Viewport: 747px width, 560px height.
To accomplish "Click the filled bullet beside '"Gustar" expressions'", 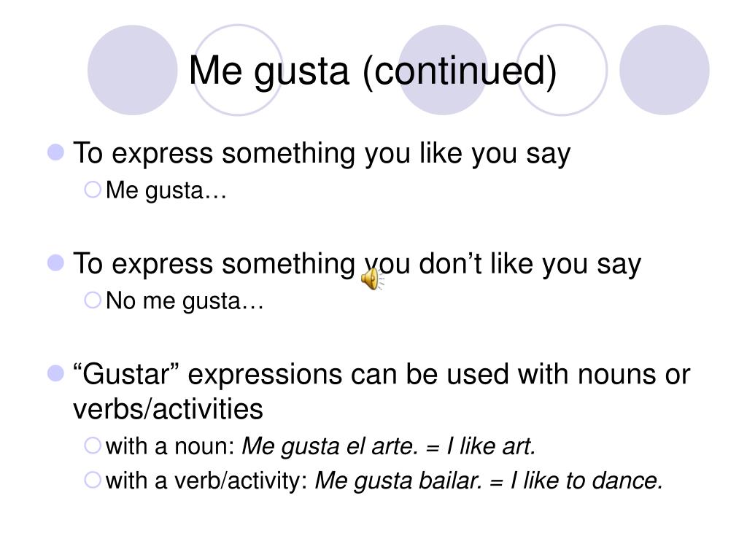I will (55, 373).
